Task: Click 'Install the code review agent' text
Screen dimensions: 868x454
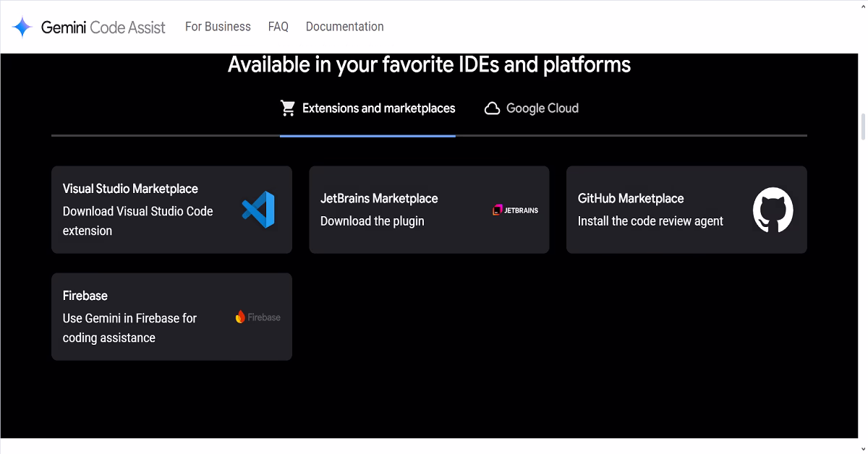Action: pos(650,221)
